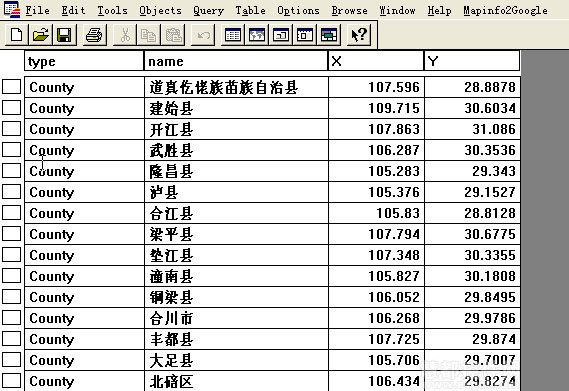Click the Copy toolbar icon
Viewport: 569px width, 391px height.
(148, 35)
